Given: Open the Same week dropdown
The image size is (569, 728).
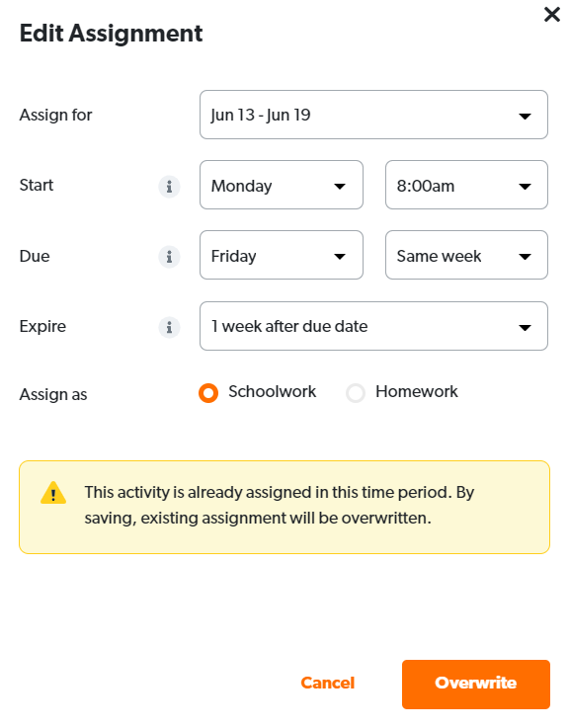Looking at the screenshot, I should coord(466,255).
